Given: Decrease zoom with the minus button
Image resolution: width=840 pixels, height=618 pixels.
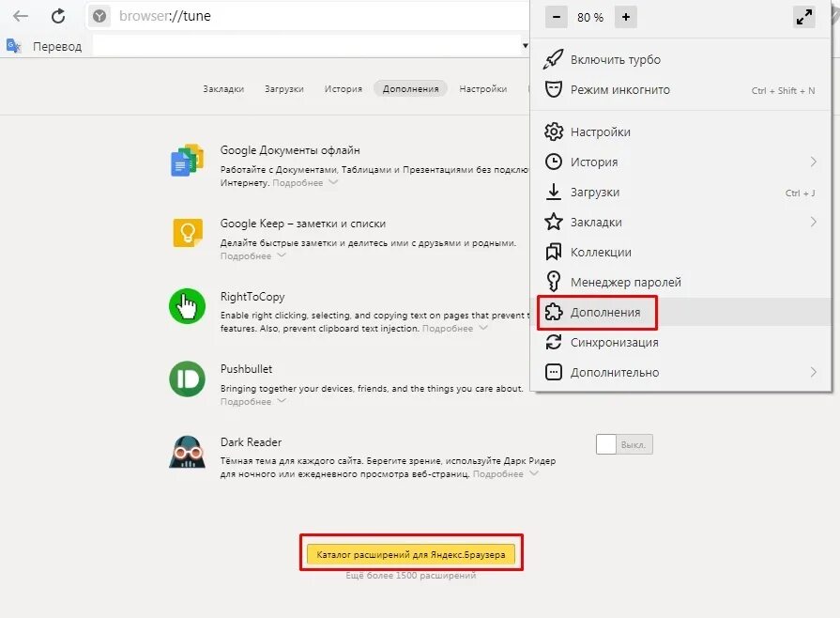Looking at the screenshot, I should coord(556,17).
